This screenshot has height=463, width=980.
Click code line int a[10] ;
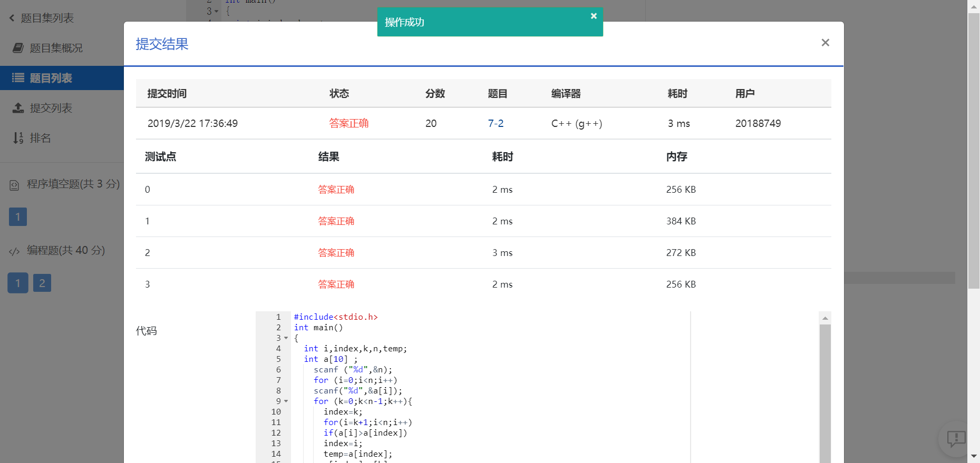point(331,359)
